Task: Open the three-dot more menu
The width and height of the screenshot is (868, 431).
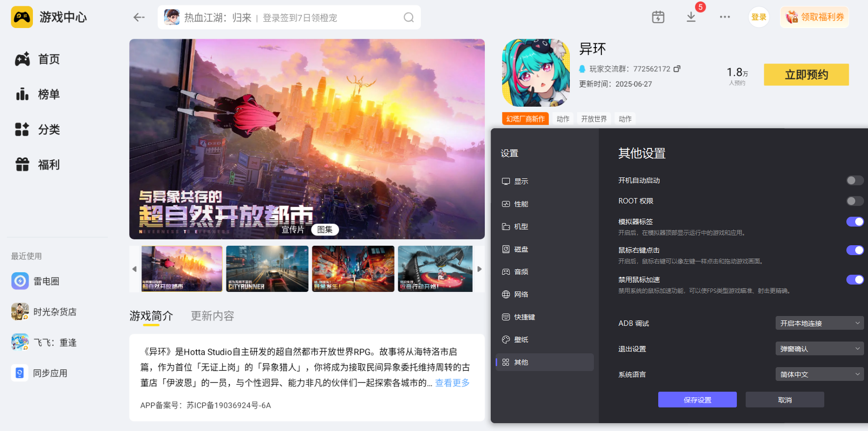Action: [725, 17]
